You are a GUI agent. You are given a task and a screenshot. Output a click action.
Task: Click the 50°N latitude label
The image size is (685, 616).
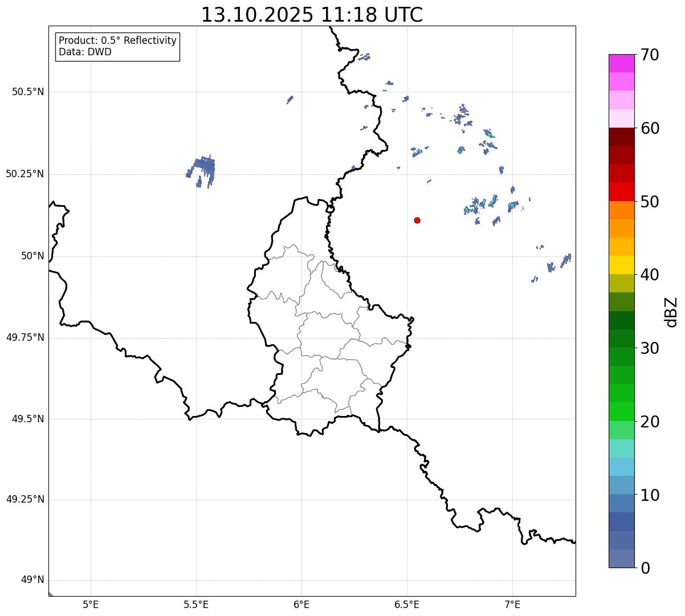(x=32, y=256)
